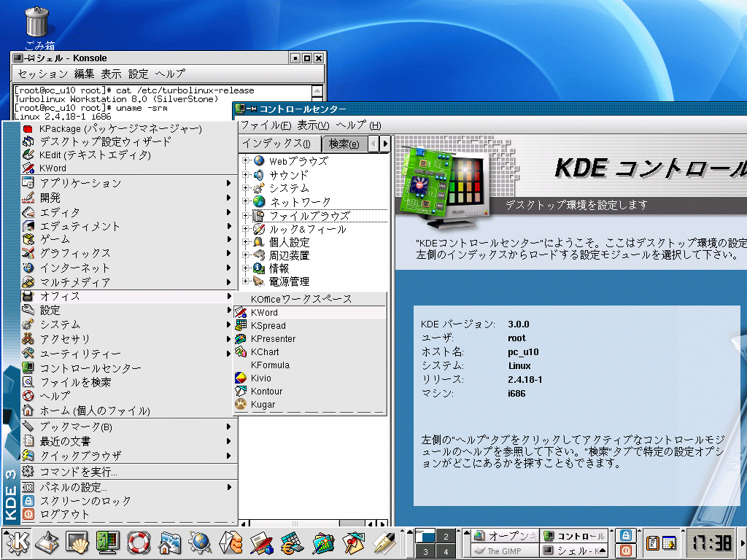Expand the 個人設定 tree node
The width and height of the screenshot is (747, 560).
point(245,242)
